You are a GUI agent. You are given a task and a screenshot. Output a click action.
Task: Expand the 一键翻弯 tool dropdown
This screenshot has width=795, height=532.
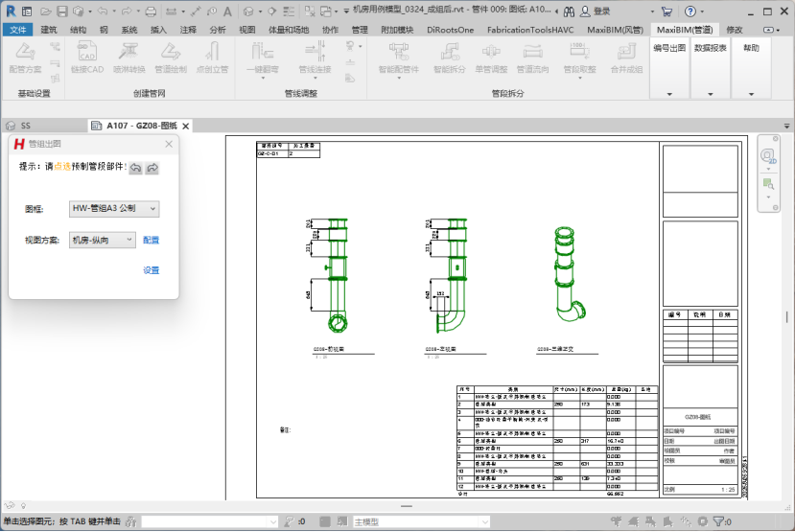[x=263, y=78]
